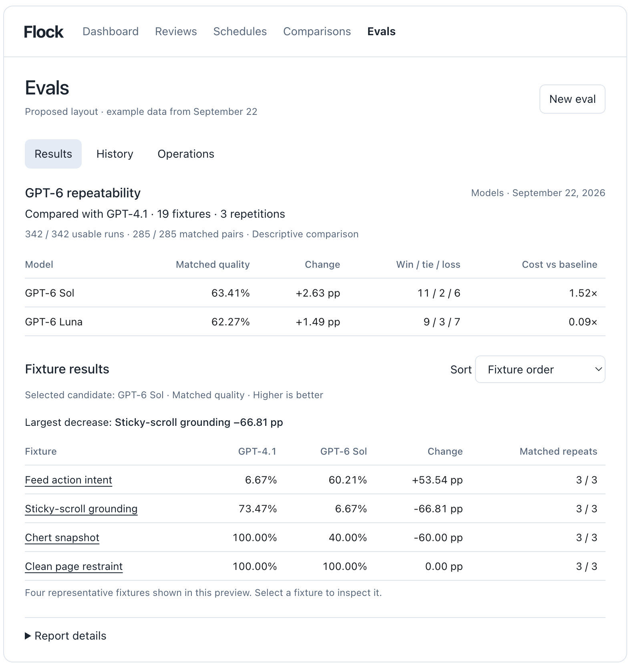Open the Sort dropdown showing Fixture order

point(540,369)
